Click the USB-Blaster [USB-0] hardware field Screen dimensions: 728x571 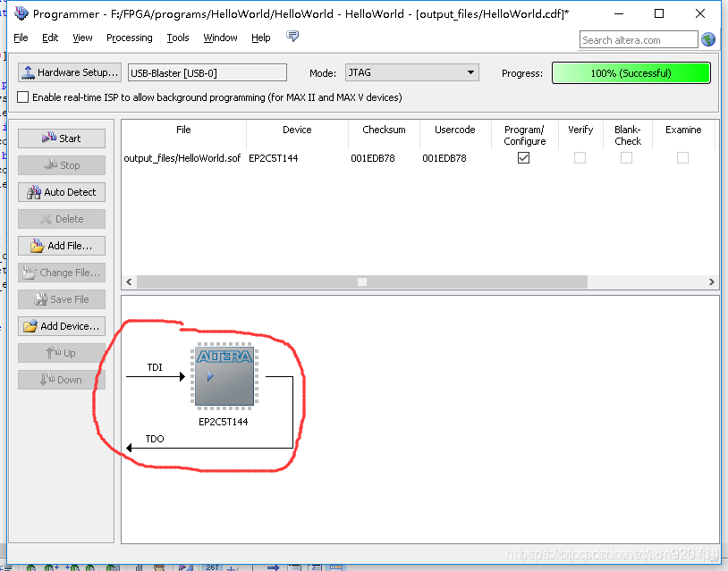point(207,72)
